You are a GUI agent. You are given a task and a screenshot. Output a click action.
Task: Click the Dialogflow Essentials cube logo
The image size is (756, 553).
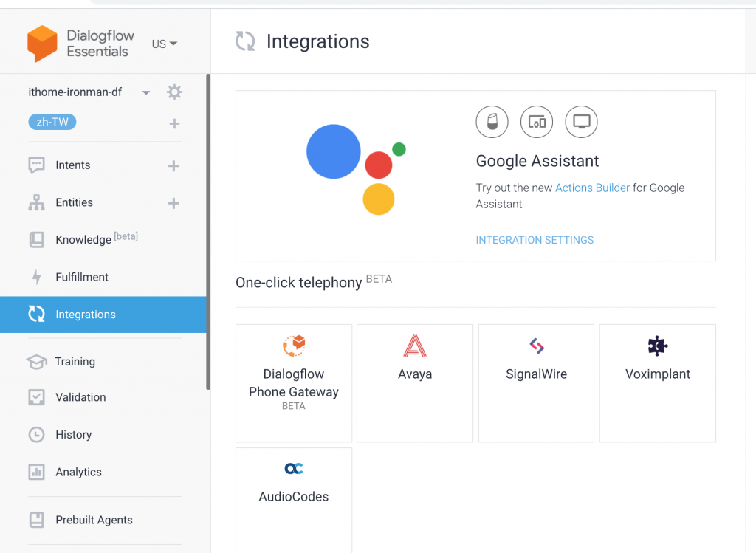click(x=42, y=44)
